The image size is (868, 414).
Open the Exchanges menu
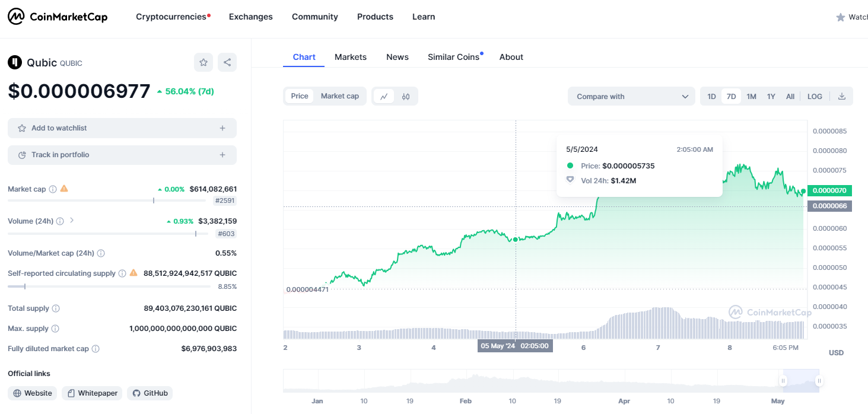point(250,17)
